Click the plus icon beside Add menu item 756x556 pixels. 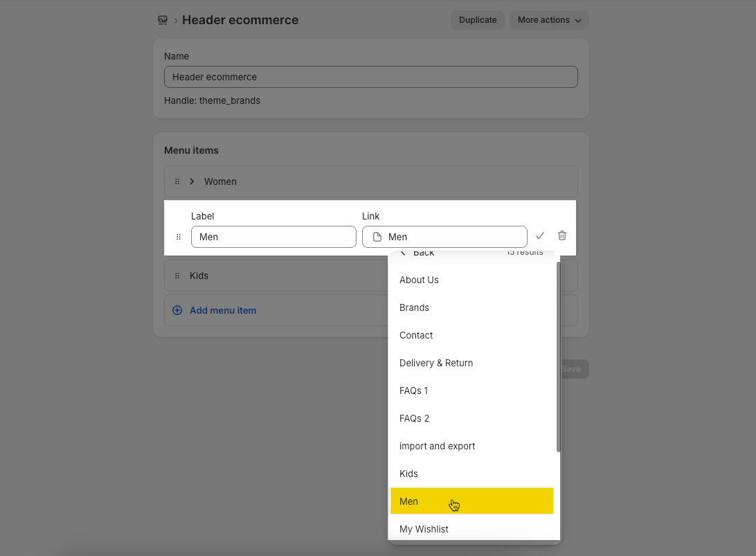[177, 311]
